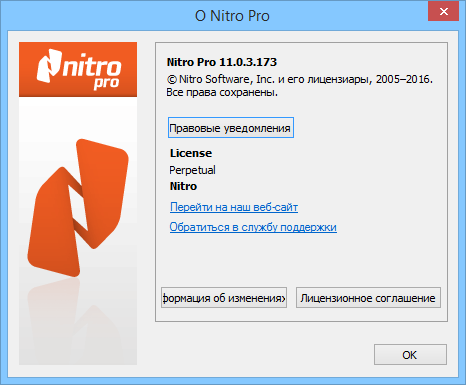Select the version text Nitro Pro 11.0.3.173
This screenshot has width=466, height=385.
pyautogui.click(x=222, y=62)
